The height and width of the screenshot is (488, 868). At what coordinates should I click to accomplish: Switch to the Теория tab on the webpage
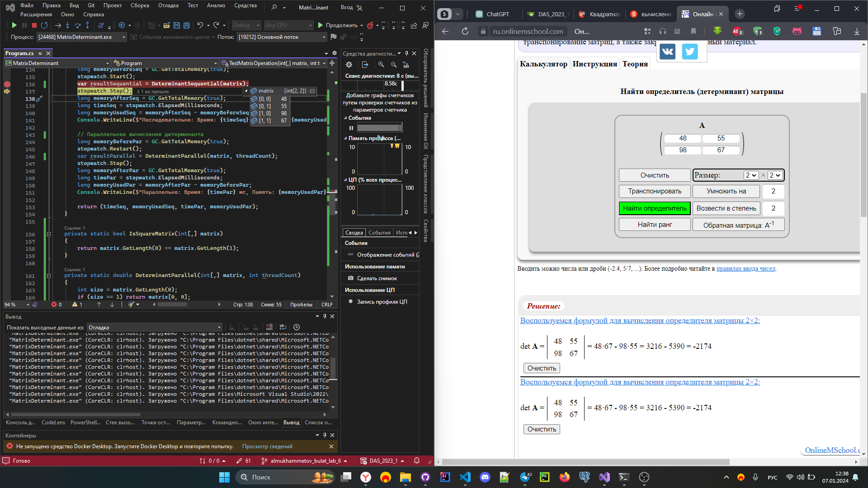(635, 64)
